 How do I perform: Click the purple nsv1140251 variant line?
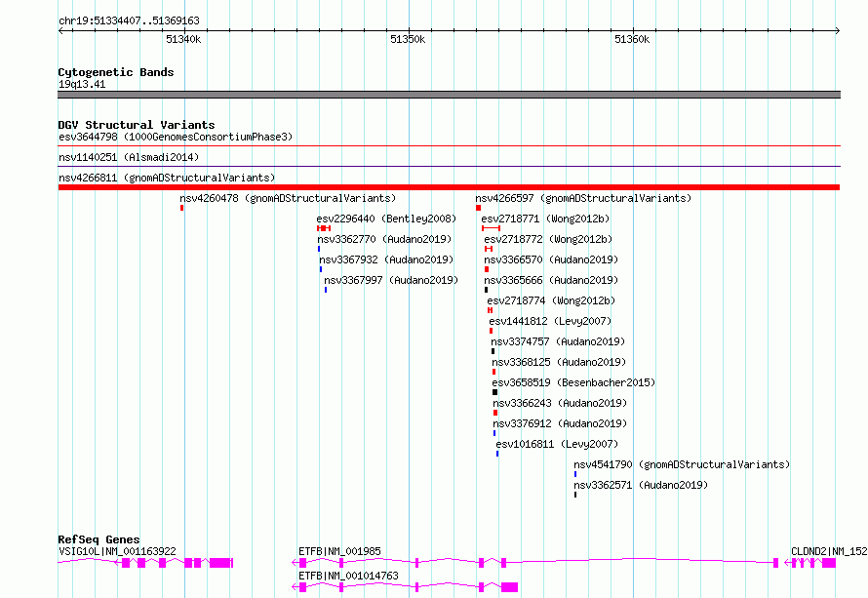[x=449, y=166]
